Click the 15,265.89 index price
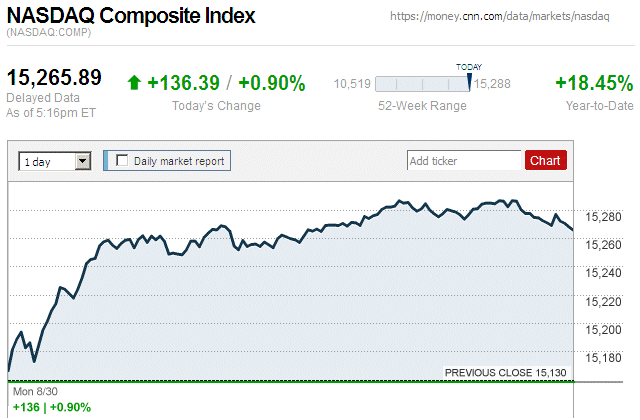Viewport: 640px width, 420px height. tap(55, 78)
